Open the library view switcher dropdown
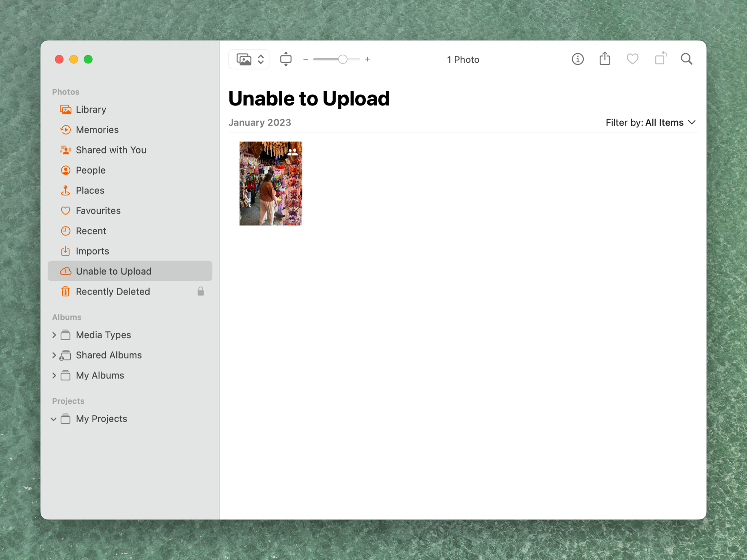 pos(249,59)
